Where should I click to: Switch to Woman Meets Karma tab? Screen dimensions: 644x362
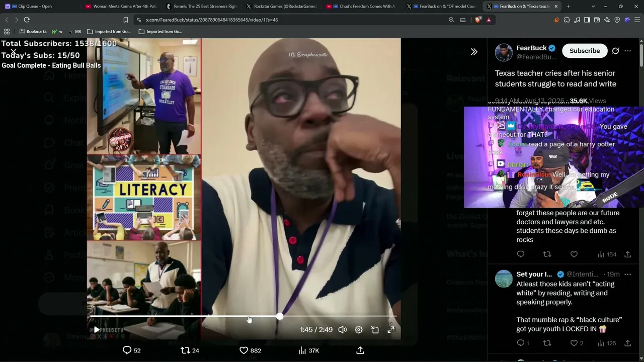121,7
